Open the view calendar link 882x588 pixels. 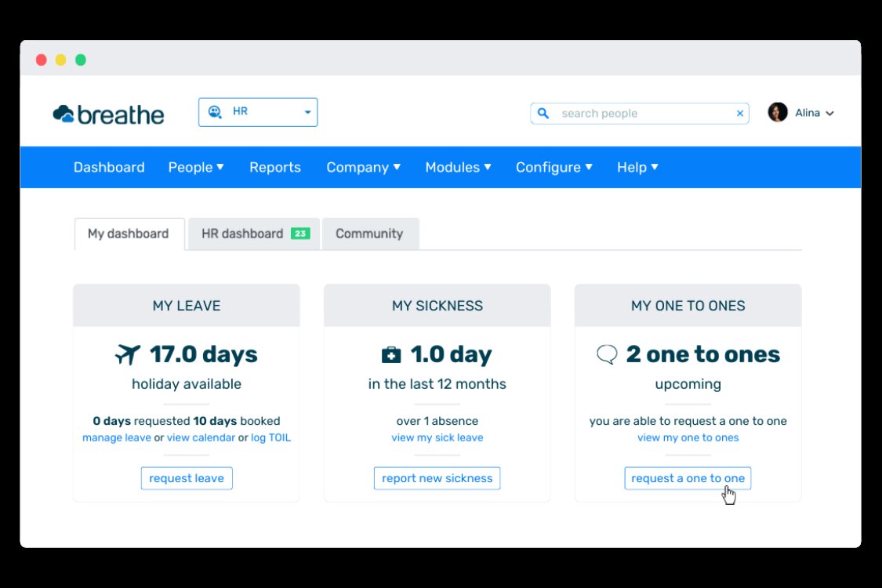pos(201,437)
